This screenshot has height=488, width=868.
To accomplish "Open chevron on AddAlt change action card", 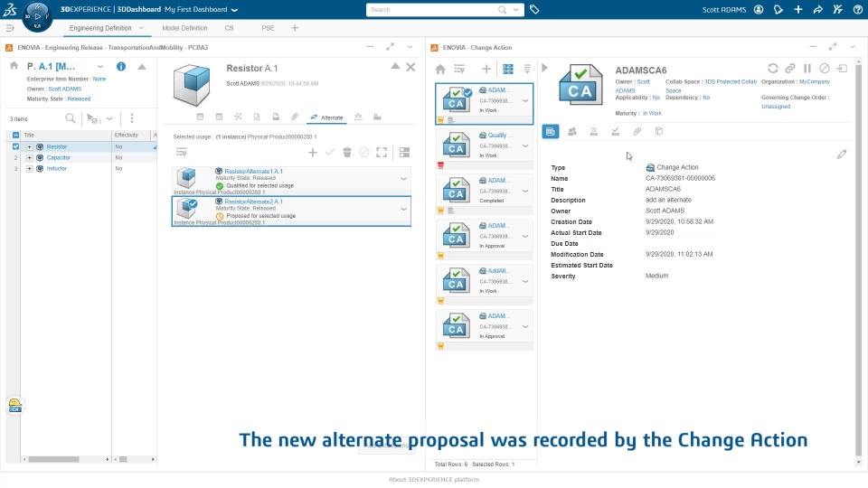I will coord(524,282).
